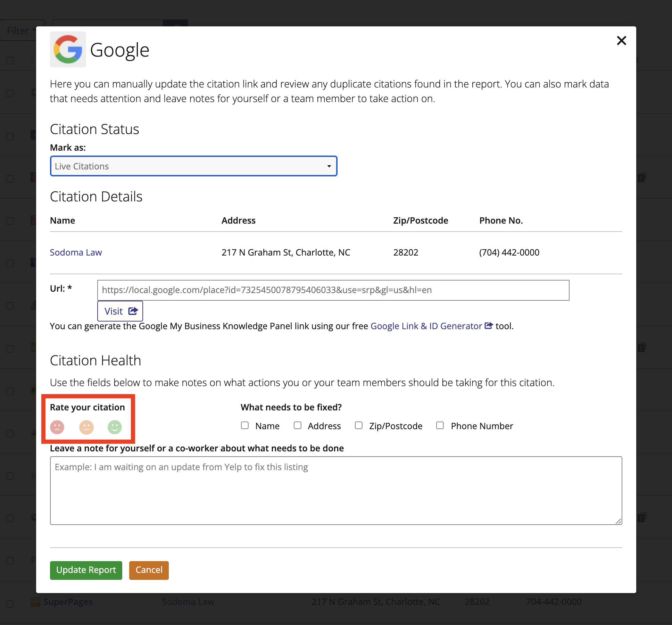Click the Google logo in the dialog header
672x625 pixels.
(x=68, y=49)
